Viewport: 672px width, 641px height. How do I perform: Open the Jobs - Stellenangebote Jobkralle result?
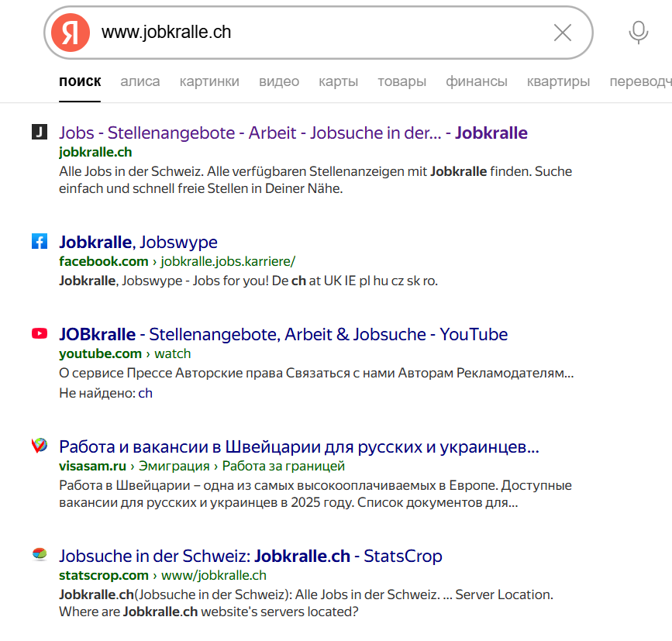pos(293,133)
